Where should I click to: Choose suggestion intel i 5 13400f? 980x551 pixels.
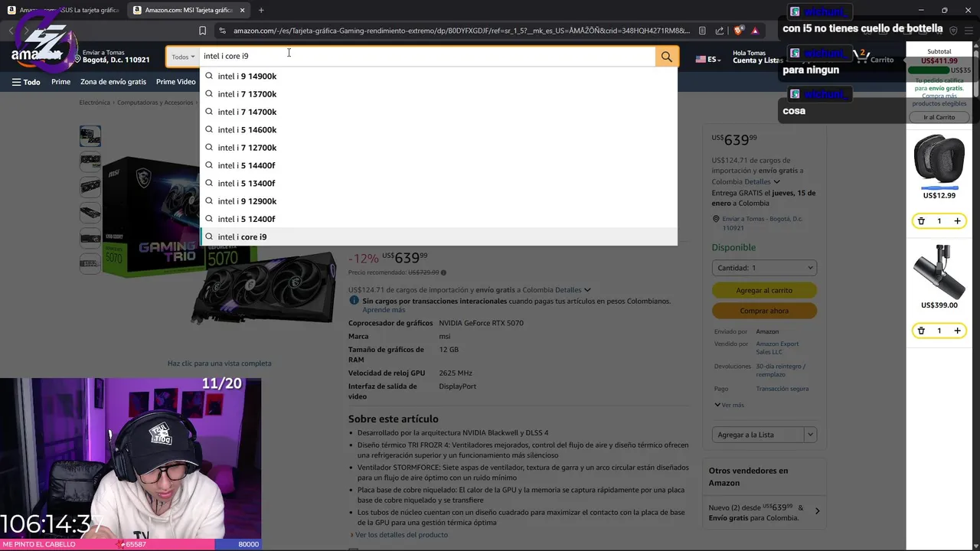click(x=439, y=183)
